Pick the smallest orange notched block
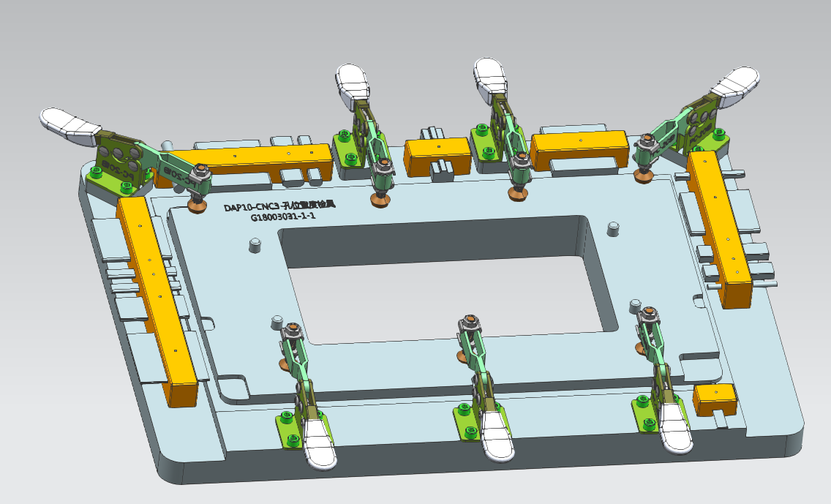 pos(715,400)
